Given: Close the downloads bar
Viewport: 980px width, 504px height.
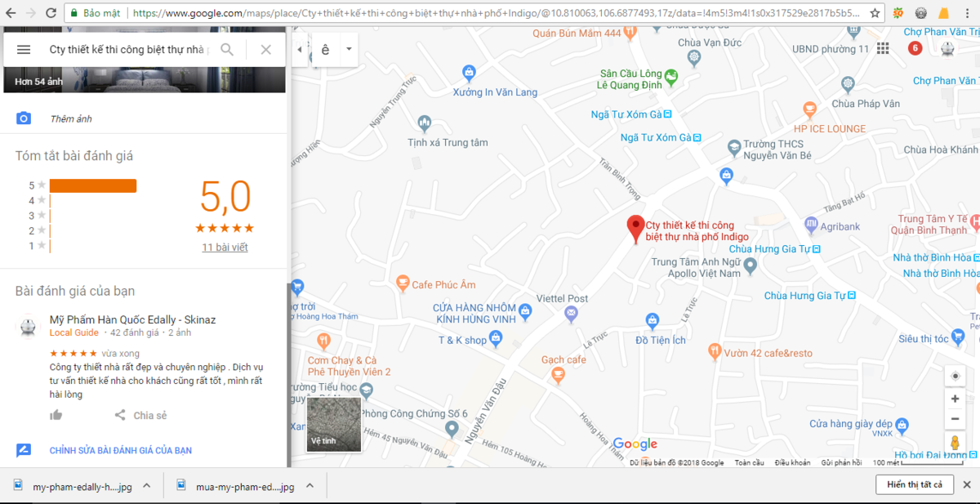Looking at the screenshot, I should coord(968,485).
